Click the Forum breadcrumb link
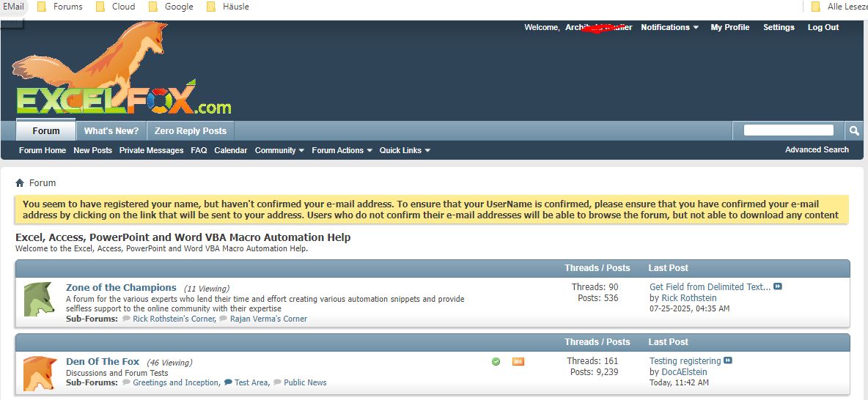Screen dimensions: 868x400 pos(43,183)
